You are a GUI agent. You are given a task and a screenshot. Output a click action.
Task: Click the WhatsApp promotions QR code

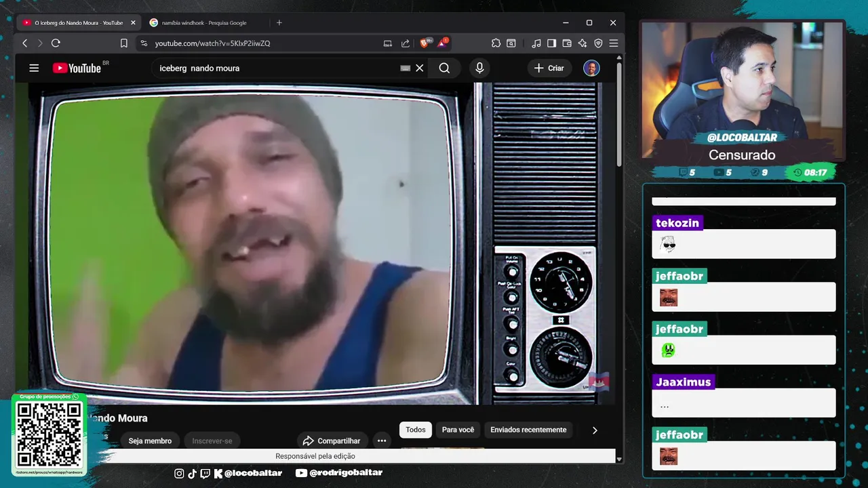[49, 434]
